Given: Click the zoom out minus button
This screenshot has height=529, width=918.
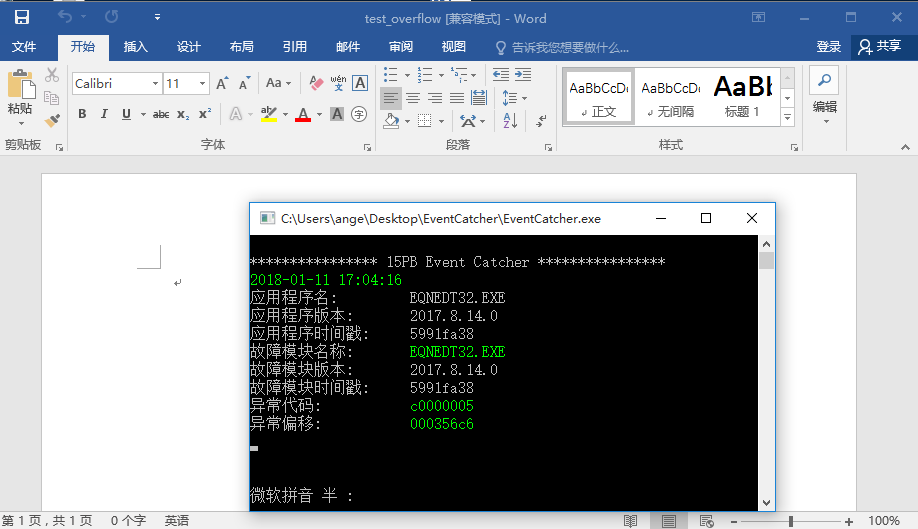Looking at the screenshot, I should (734, 521).
